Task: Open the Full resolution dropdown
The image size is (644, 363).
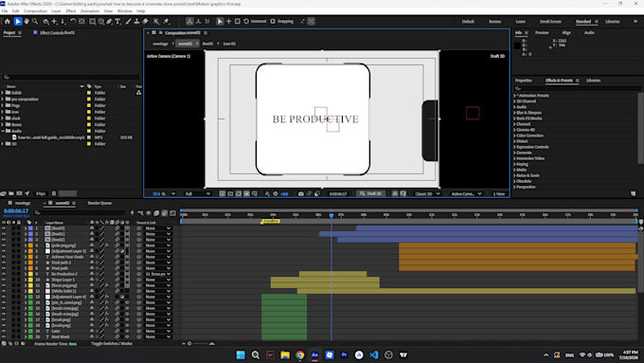Action: (198, 193)
